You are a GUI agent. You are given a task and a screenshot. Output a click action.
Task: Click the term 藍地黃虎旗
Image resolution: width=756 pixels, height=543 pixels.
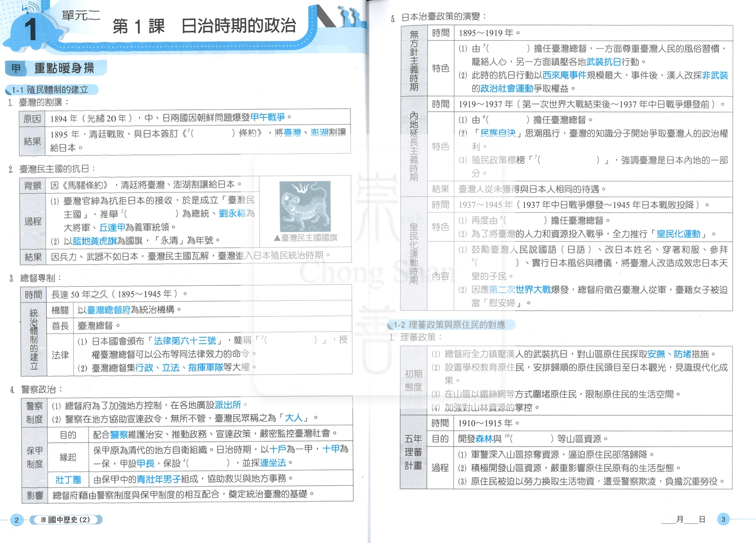pyautogui.click(x=94, y=241)
